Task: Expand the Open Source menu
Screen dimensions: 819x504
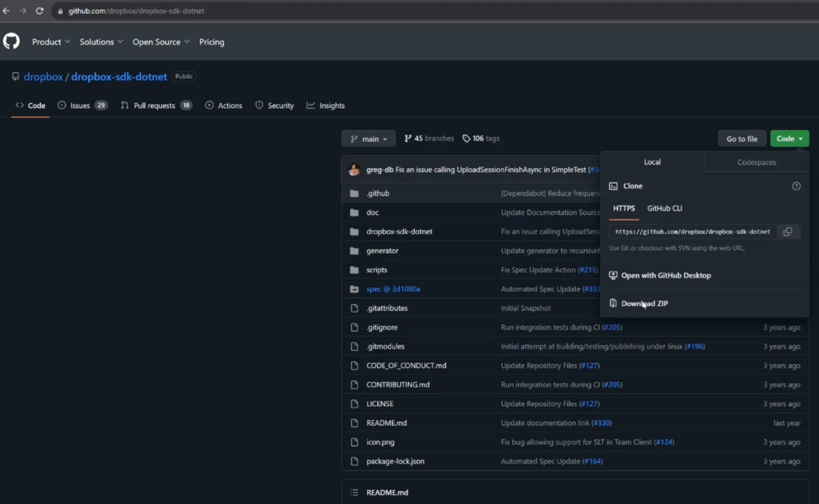Action: click(161, 42)
